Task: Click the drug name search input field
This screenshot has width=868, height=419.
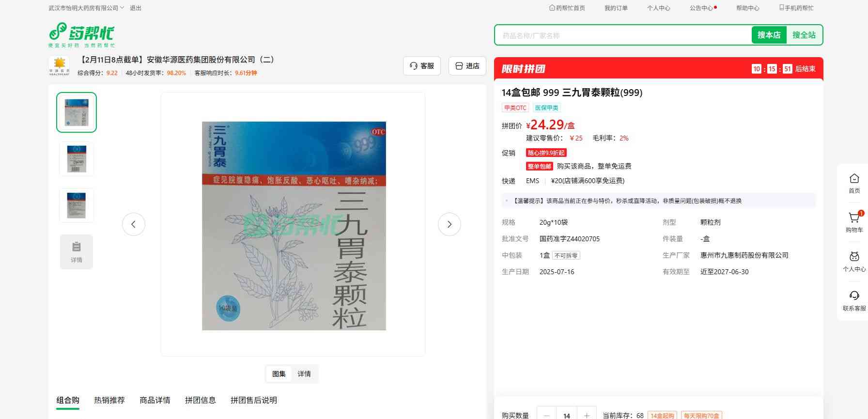Action: tap(622, 35)
